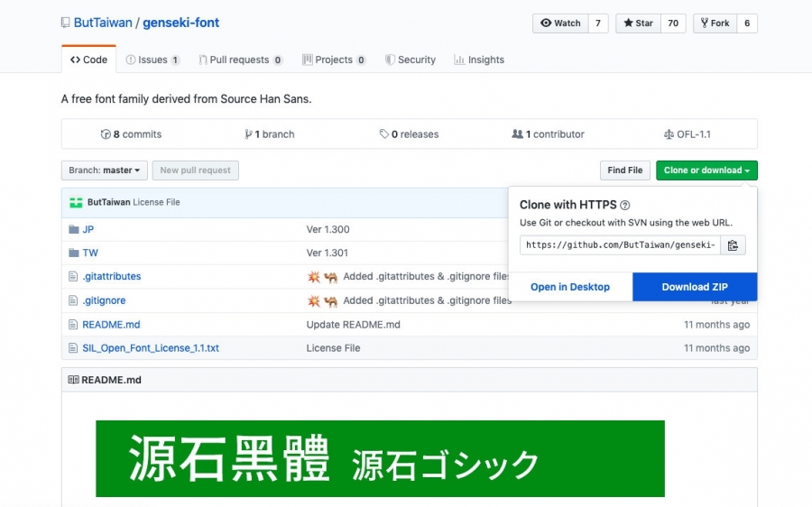Open 'Update README.md' commit message
The image size is (812, 507).
point(353,325)
